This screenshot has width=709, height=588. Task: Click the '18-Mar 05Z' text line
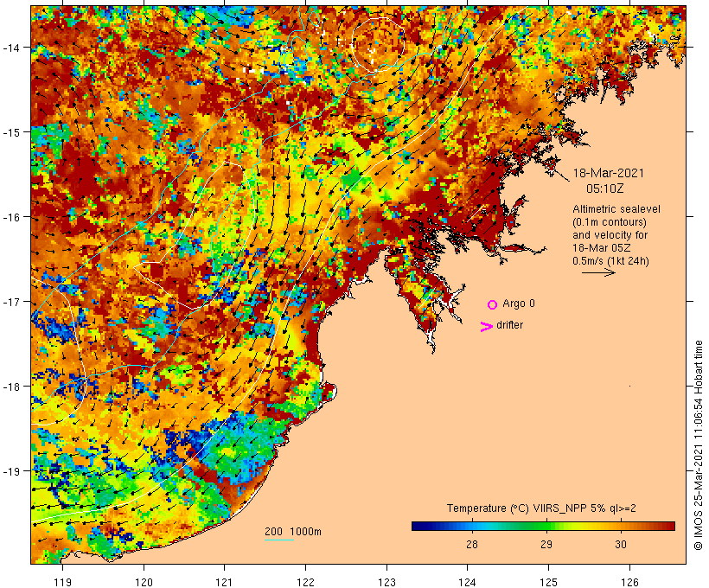(602, 248)
